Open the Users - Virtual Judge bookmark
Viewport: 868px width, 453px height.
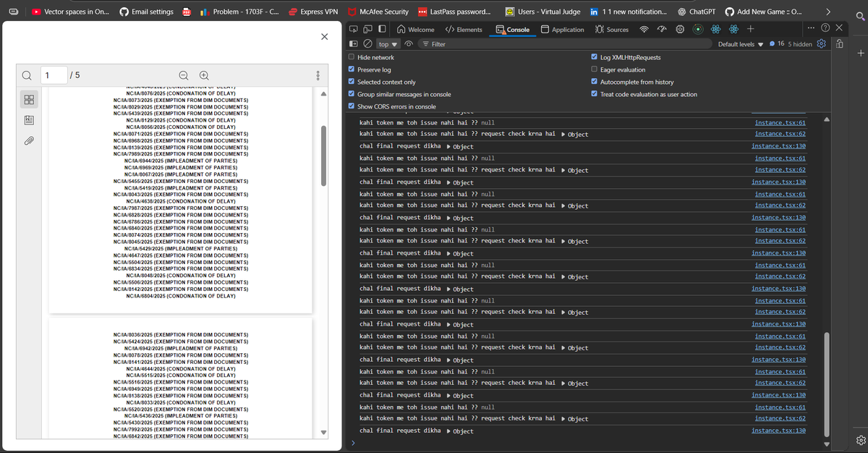click(542, 12)
